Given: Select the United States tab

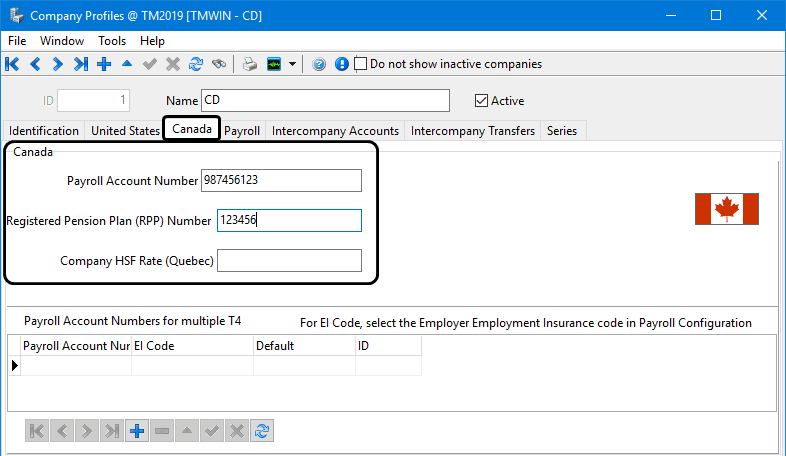Looking at the screenshot, I should (x=125, y=131).
